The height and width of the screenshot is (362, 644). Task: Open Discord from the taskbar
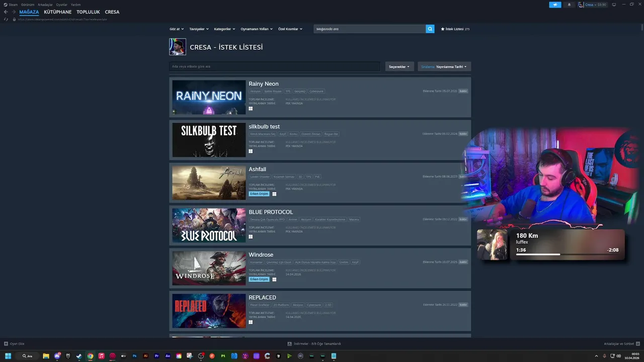tap(57, 356)
